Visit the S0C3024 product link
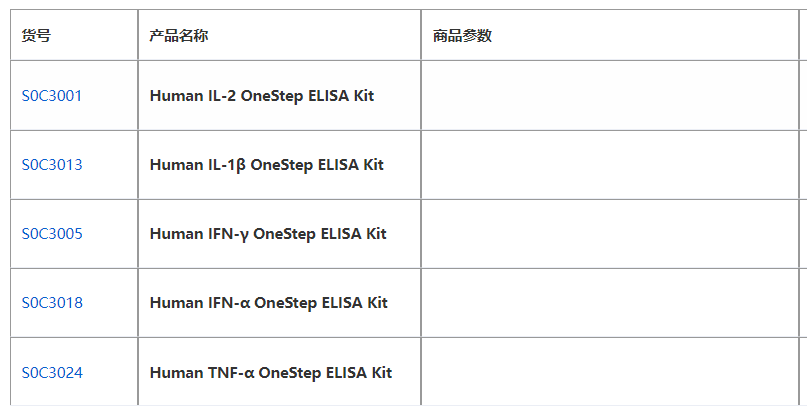807x414 pixels. (x=52, y=373)
